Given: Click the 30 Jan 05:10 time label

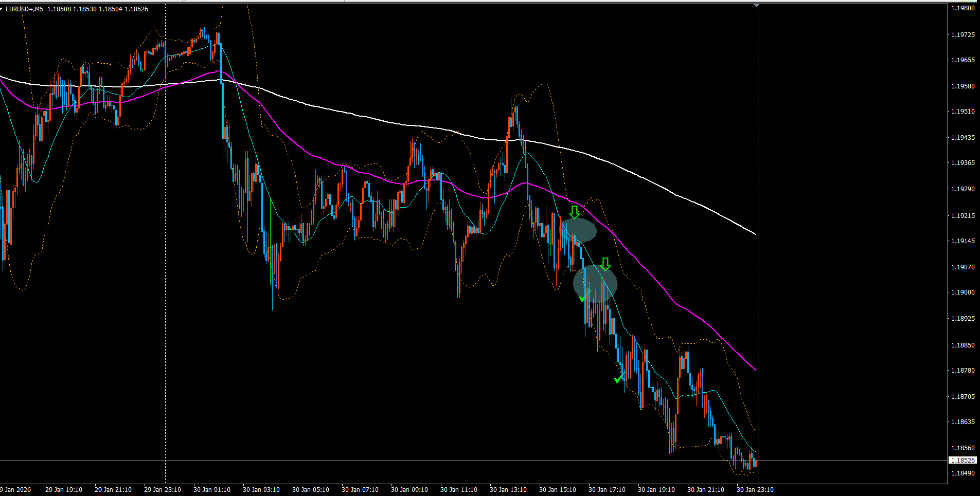Looking at the screenshot, I should pyautogui.click(x=311, y=489).
